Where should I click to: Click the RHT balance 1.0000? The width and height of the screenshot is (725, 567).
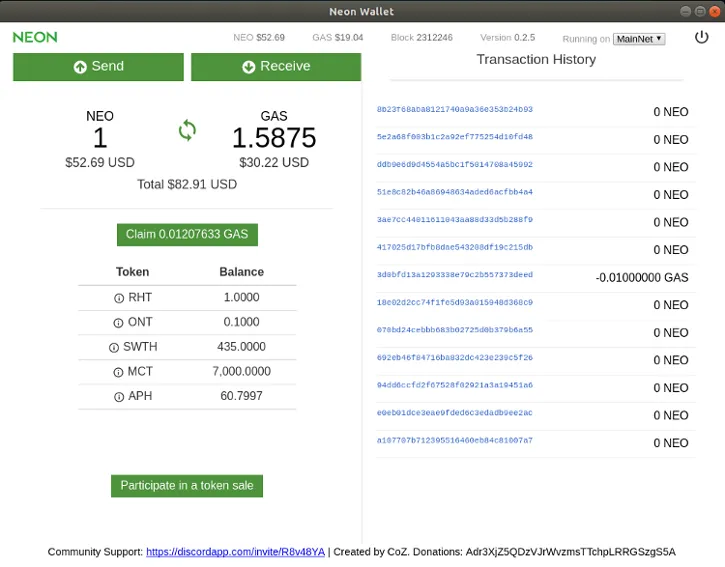[241, 297]
